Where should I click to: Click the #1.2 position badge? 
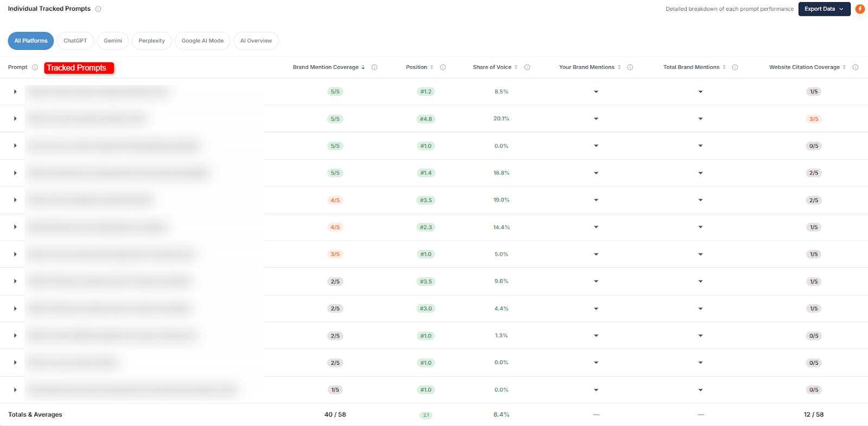(x=426, y=92)
